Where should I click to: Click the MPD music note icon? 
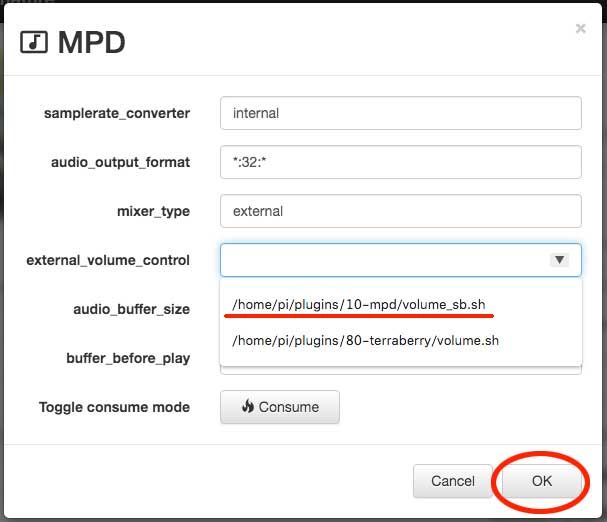click(x=34, y=42)
